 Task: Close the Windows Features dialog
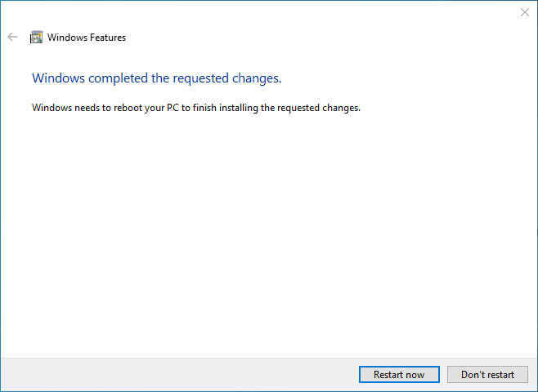pos(525,12)
